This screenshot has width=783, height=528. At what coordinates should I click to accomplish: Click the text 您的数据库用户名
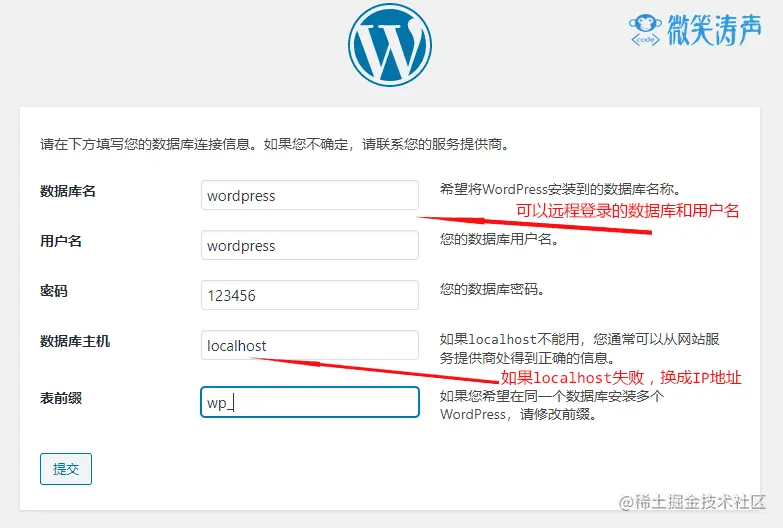click(x=499, y=239)
